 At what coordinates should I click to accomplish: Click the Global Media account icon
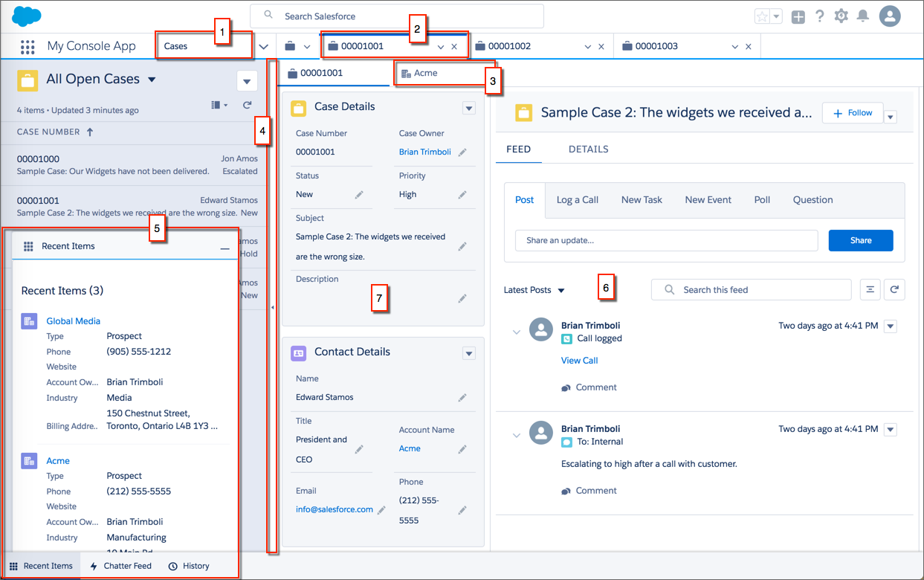pyautogui.click(x=29, y=321)
